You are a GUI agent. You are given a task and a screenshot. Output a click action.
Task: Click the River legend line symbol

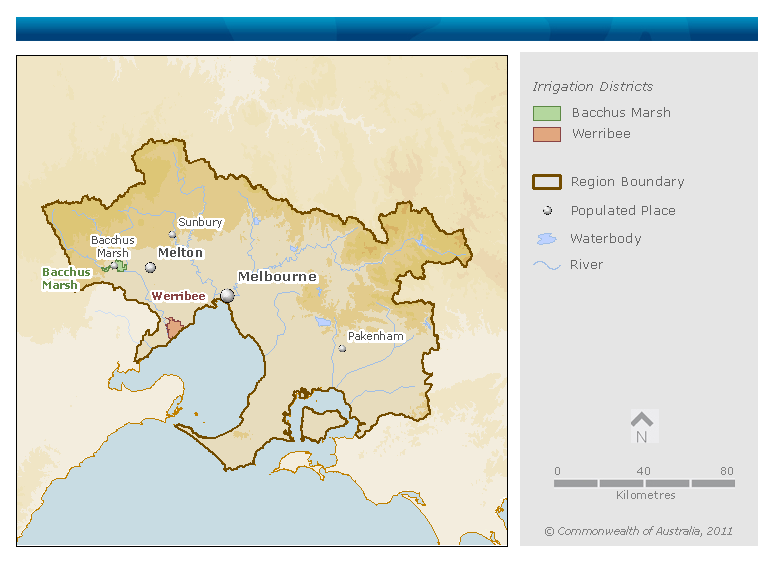coord(547,265)
